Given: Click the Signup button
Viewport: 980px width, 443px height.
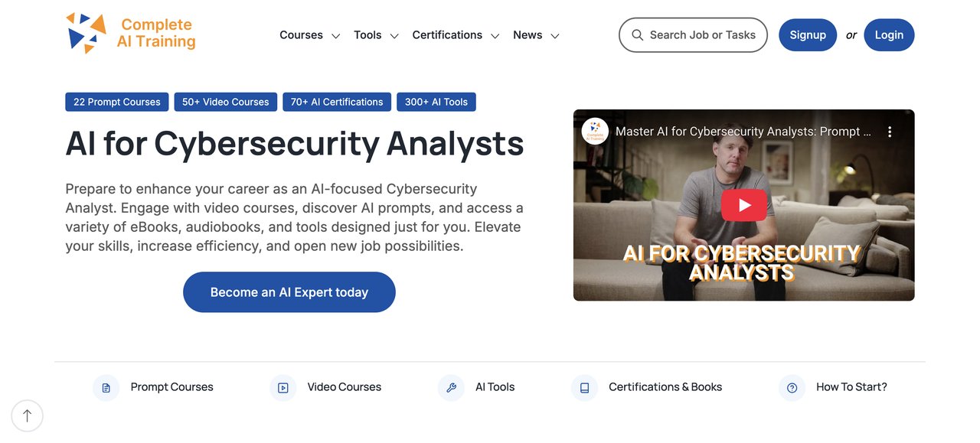Looking at the screenshot, I should (808, 35).
